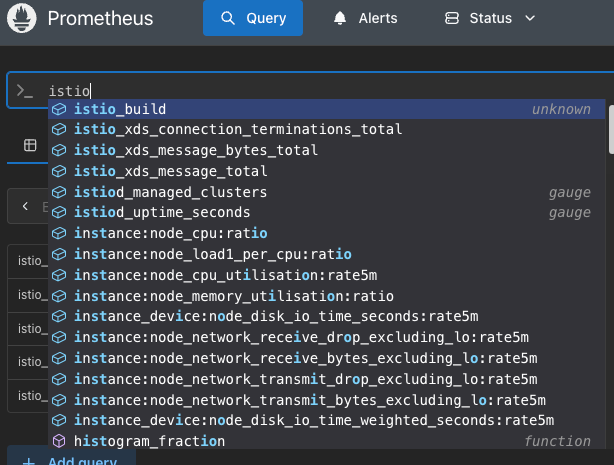The width and height of the screenshot is (614, 465).
Task: Click the Alerts bell icon
Action: 340,18
